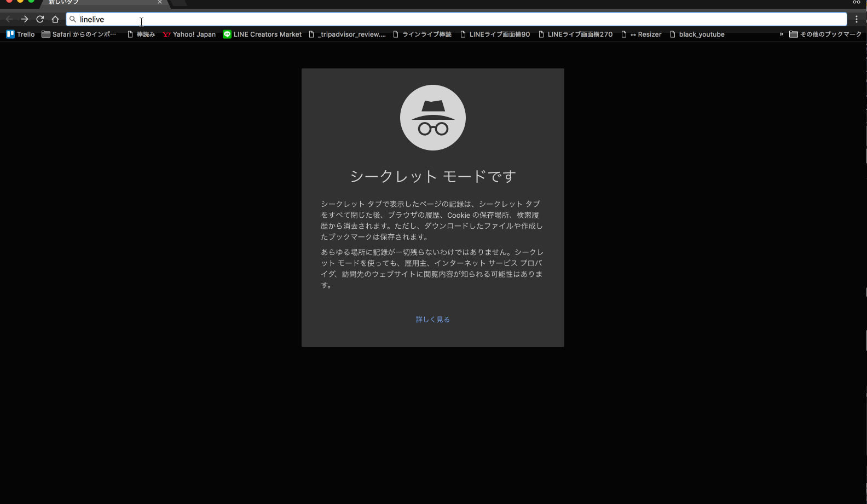This screenshot has height=504, width=867.
Task: Open the Trello bookmark
Action: 20,34
